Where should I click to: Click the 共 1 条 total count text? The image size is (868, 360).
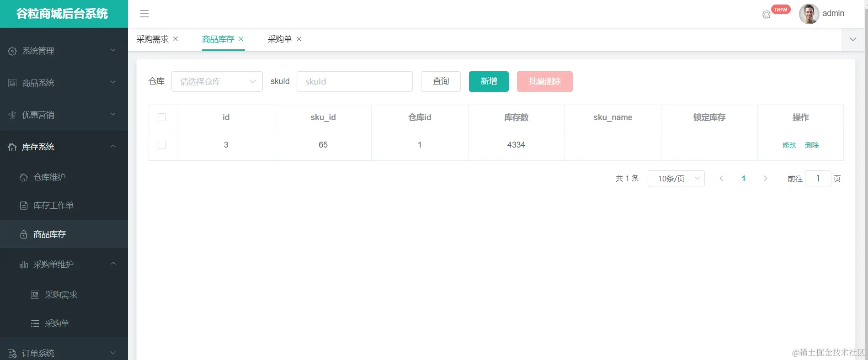point(627,178)
